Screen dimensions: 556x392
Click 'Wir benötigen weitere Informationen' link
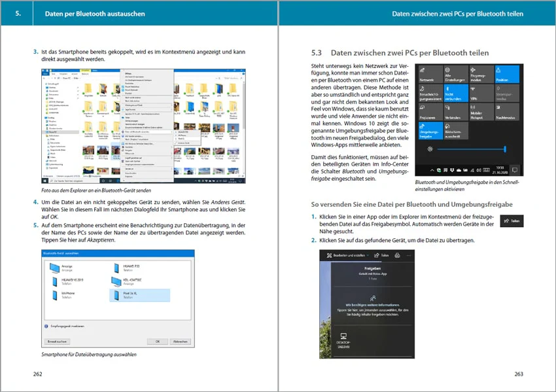pyautogui.click(x=373, y=305)
